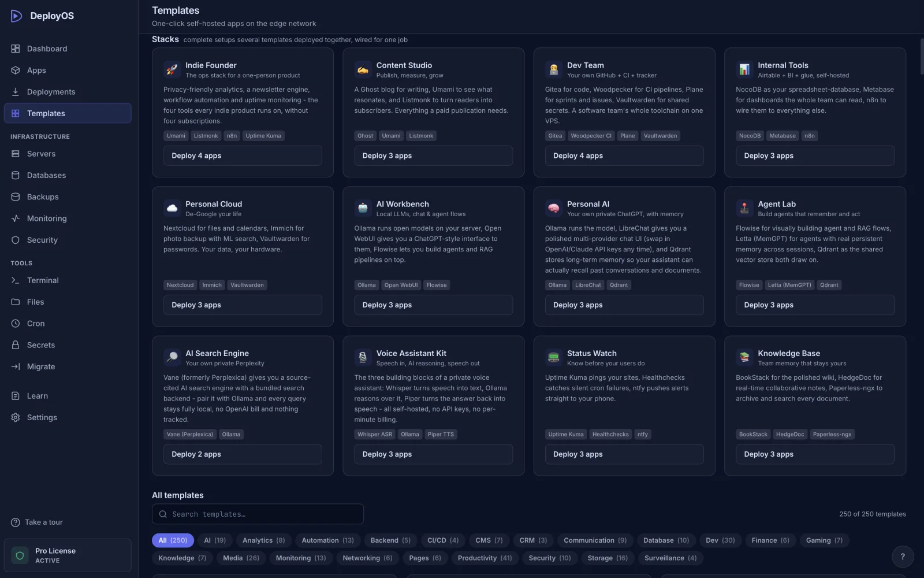Viewport: 924px width, 578px height.
Task: Click the Databases cylinder icon
Action: (16, 175)
